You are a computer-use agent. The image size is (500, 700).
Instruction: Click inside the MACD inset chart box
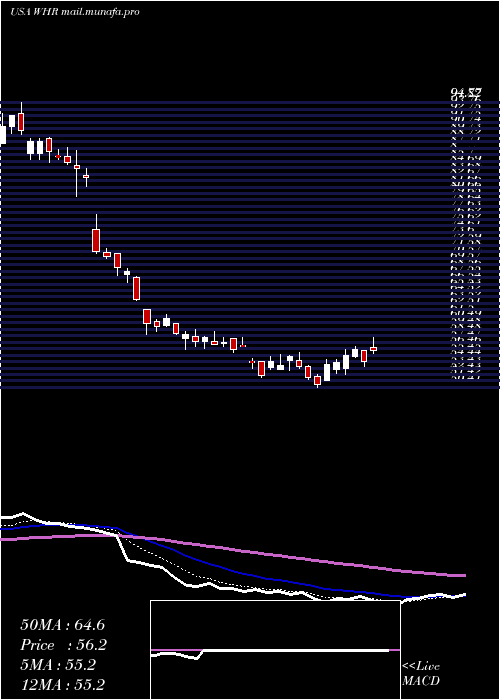pyautogui.click(x=275, y=650)
